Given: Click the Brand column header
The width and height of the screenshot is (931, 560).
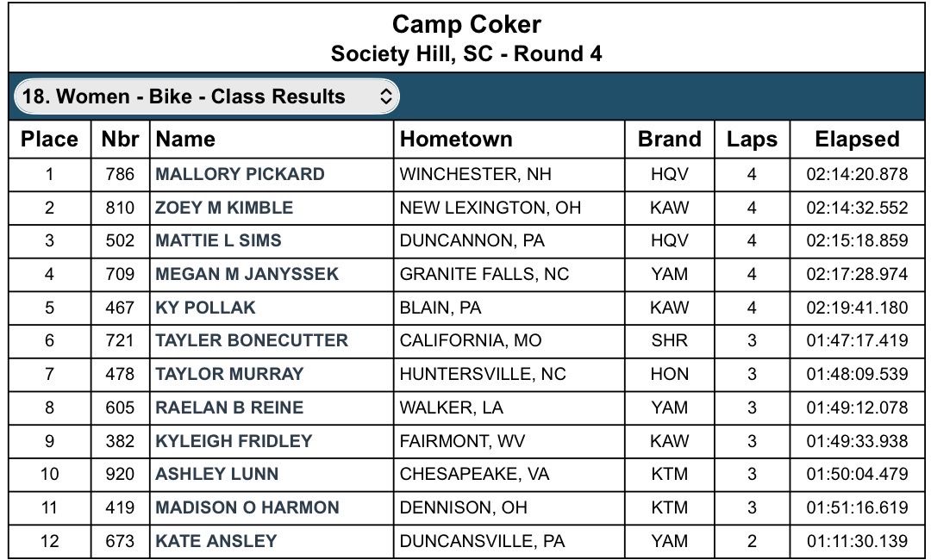Looking at the screenshot, I should click(669, 140).
